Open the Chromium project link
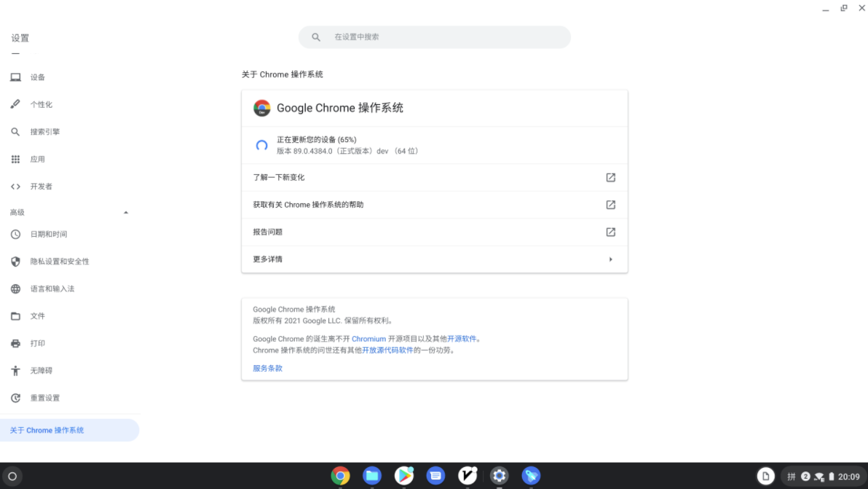The image size is (868, 489). tap(368, 339)
